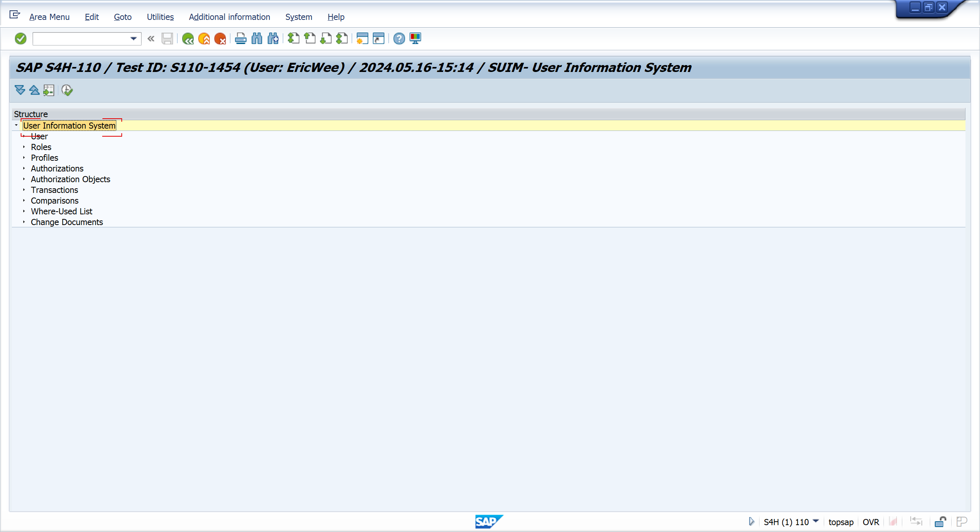The width and height of the screenshot is (980, 532).
Task: Click the Collapse subtree icon
Action: (x=34, y=90)
